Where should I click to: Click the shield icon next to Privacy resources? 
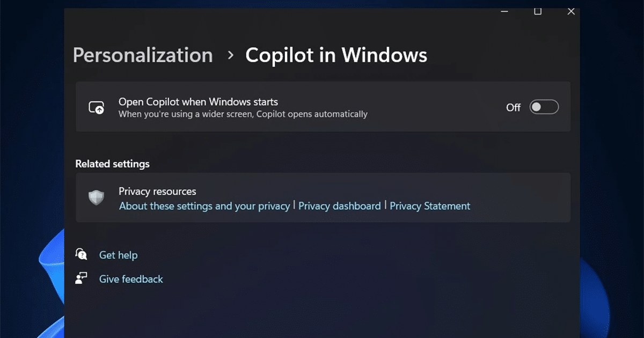coord(96,198)
